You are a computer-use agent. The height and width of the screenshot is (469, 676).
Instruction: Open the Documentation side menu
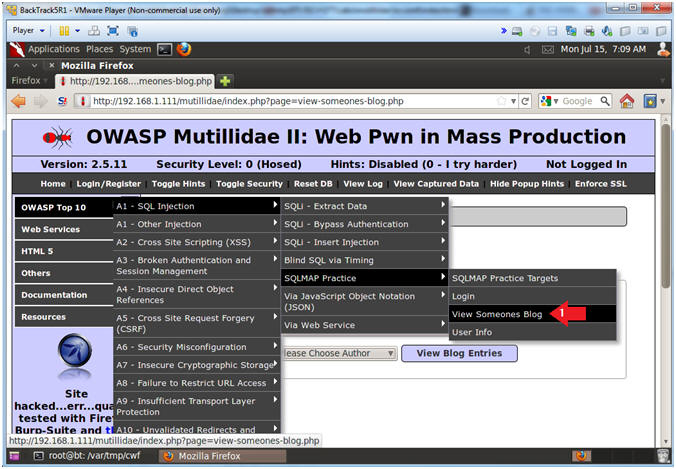(x=64, y=295)
